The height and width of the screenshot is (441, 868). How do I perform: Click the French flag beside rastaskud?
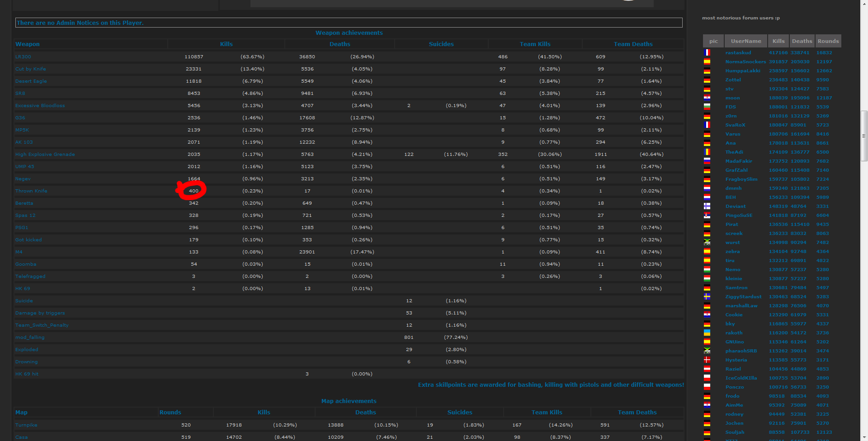tap(707, 53)
